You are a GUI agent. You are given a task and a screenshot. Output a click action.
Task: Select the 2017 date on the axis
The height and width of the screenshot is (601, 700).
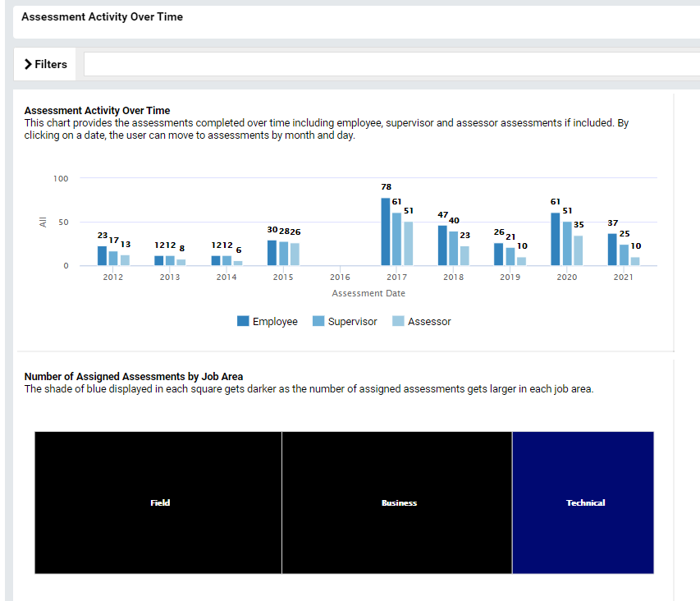(396, 278)
